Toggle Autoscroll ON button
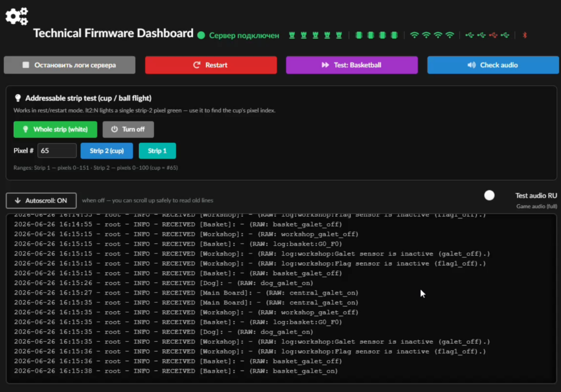 click(x=41, y=200)
